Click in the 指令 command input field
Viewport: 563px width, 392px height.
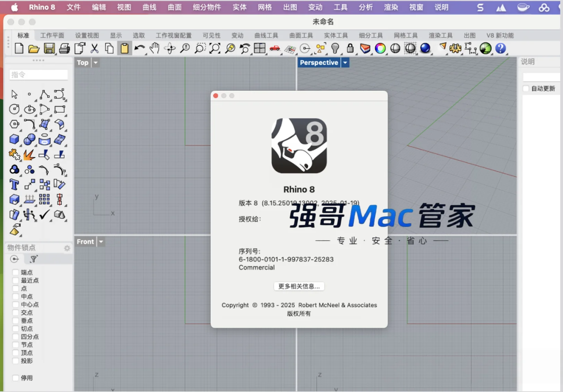pos(38,74)
